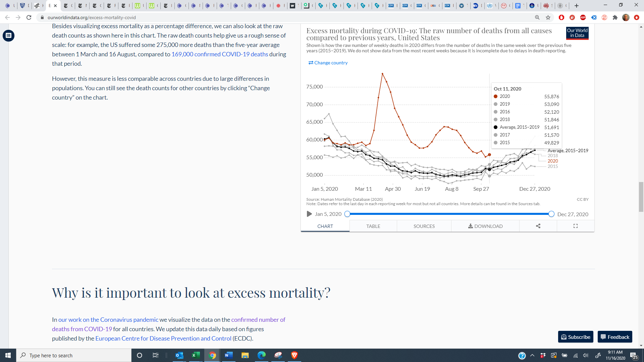Open chart in fullscreen mode
Viewport: 644px width, 362px height.
pos(576,226)
